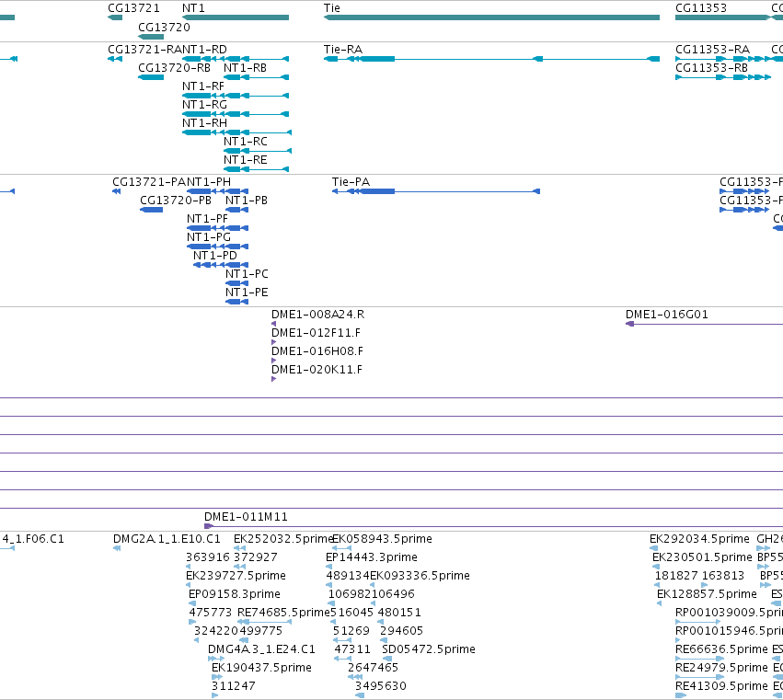Click the DME1-008A24.R marker

(x=273, y=324)
